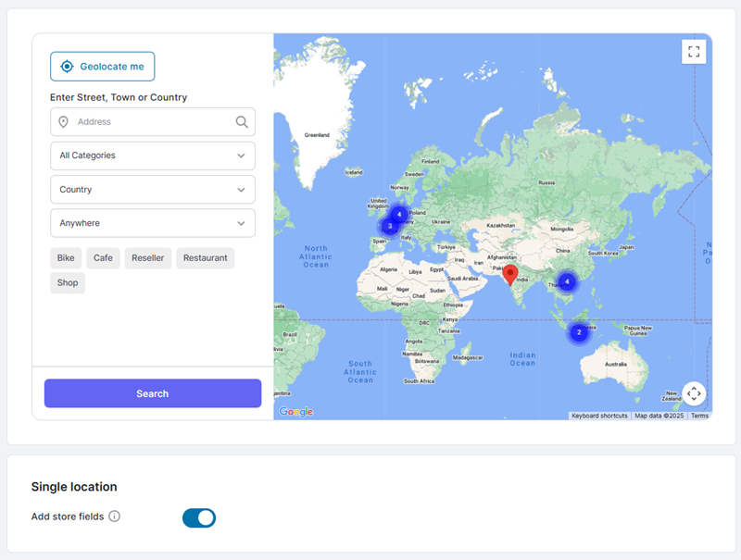Click the purple Search button
Viewport: 741px width, 560px height.
pyautogui.click(x=153, y=393)
